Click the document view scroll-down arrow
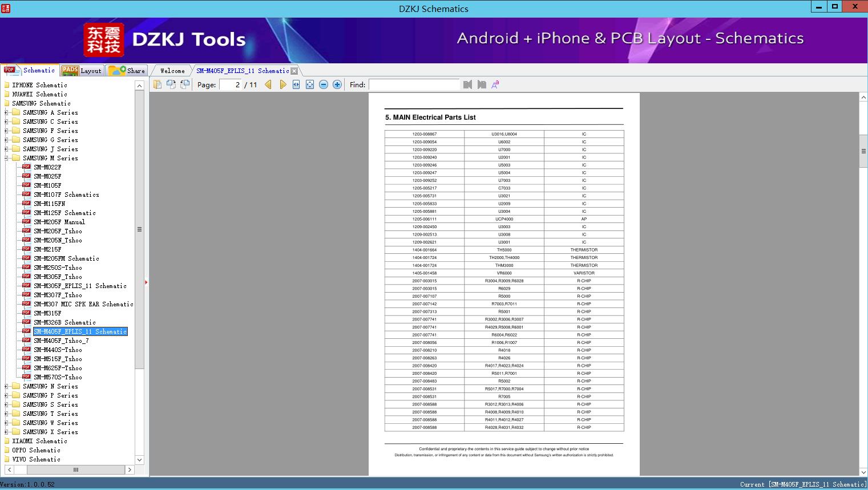The image size is (868, 490). pyautogui.click(x=863, y=472)
